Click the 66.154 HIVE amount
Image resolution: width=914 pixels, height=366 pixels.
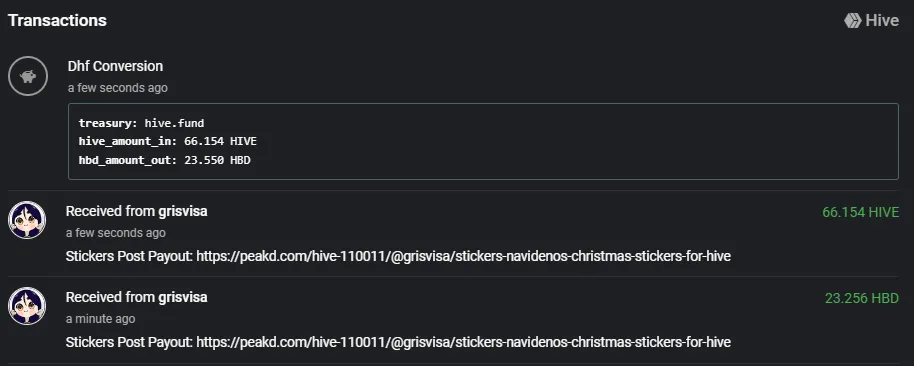[860, 212]
